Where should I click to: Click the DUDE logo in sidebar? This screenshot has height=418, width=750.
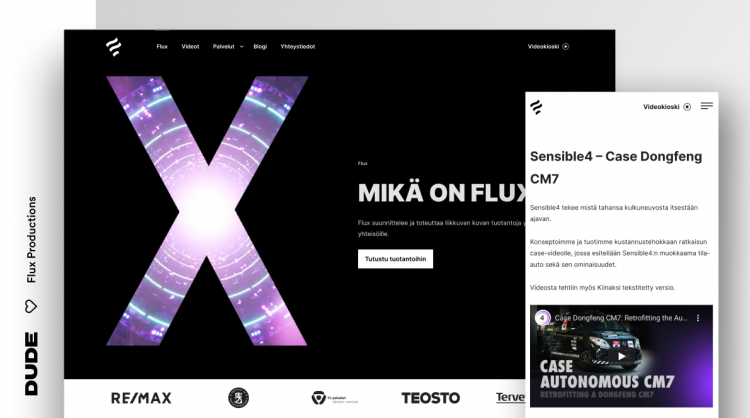click(31, 363)
